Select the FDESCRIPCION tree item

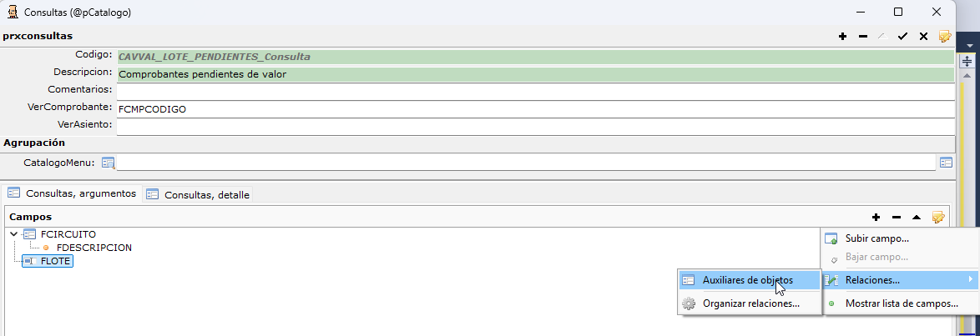93,248
